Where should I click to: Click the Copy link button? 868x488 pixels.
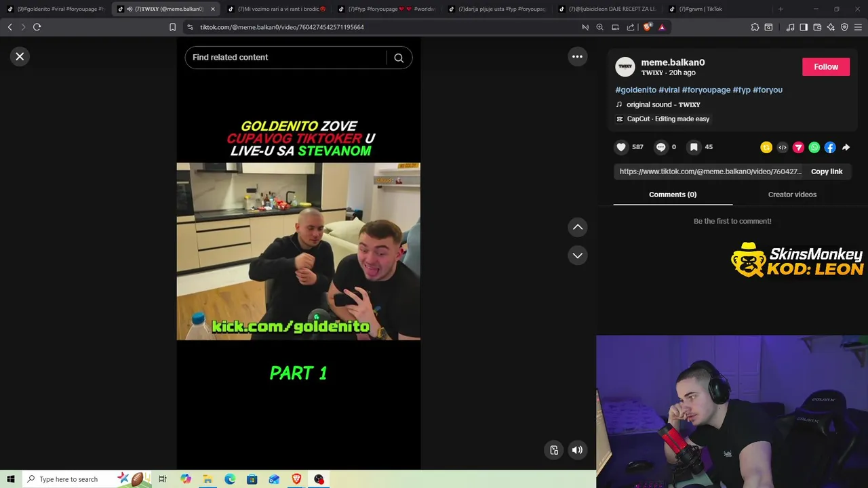pyautogui.click(x=827, y=171)
